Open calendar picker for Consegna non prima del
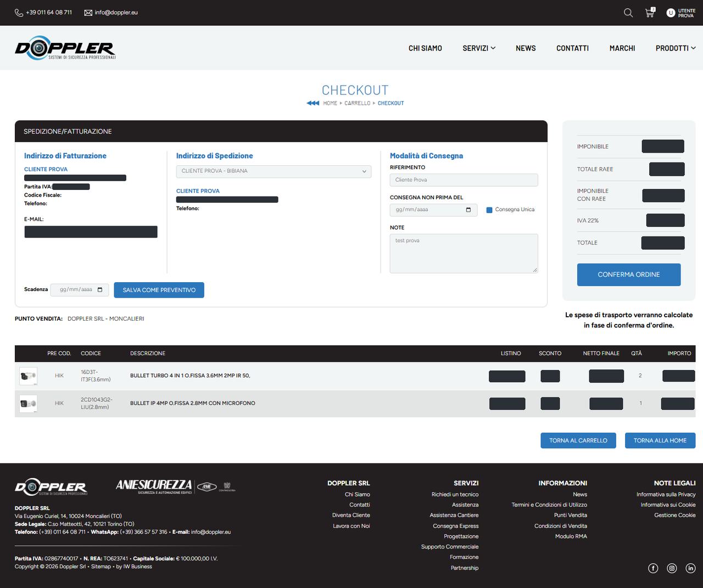The width and height of the screenshot is (703, 588). (x=468, y=210)
